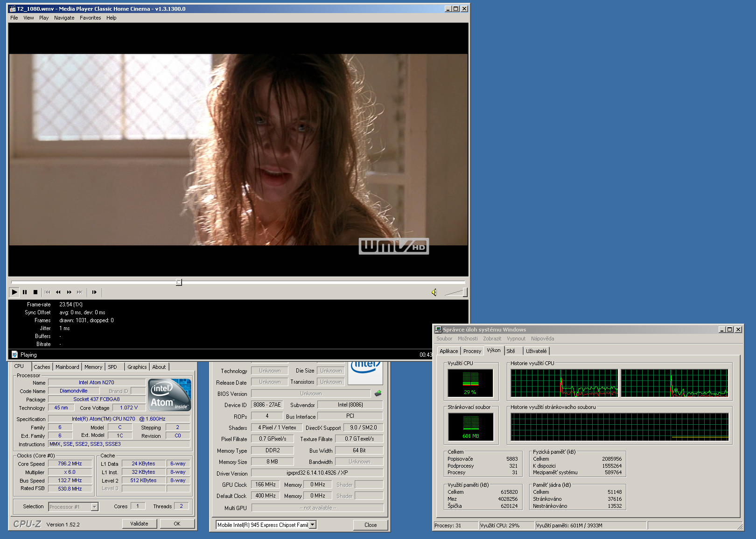Viewport: 756px width, 539px height.
Task: Select the Výkon tab in Task Manager
Action: pos(494,350)
